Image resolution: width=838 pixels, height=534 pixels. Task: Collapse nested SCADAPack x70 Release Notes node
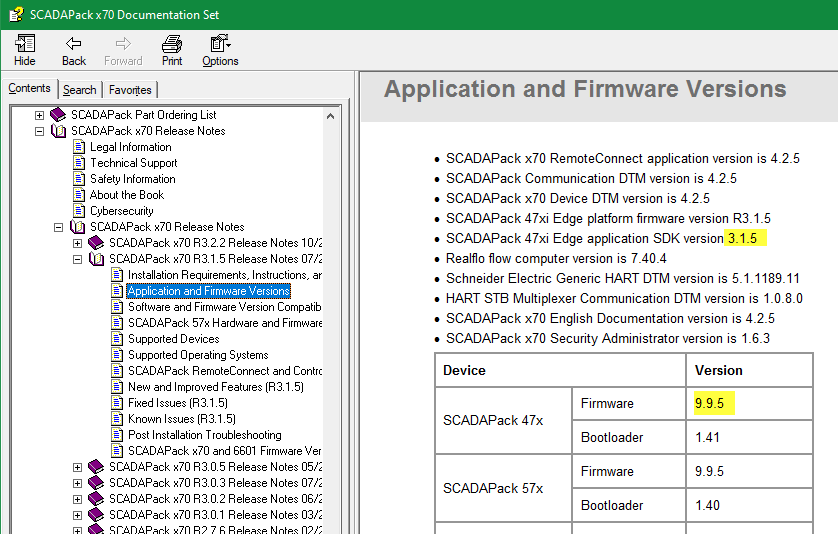[x=59, y=227]
